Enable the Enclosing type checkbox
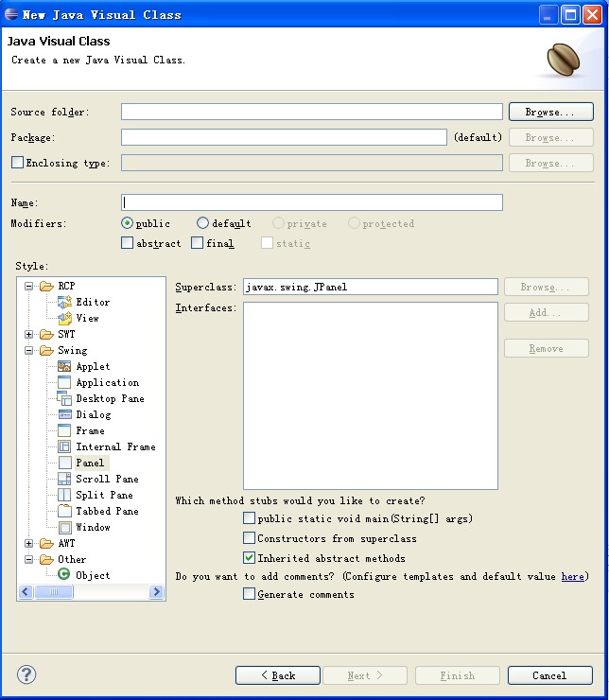Viewport: 609px width, 700px height. [x=17, y=162]
